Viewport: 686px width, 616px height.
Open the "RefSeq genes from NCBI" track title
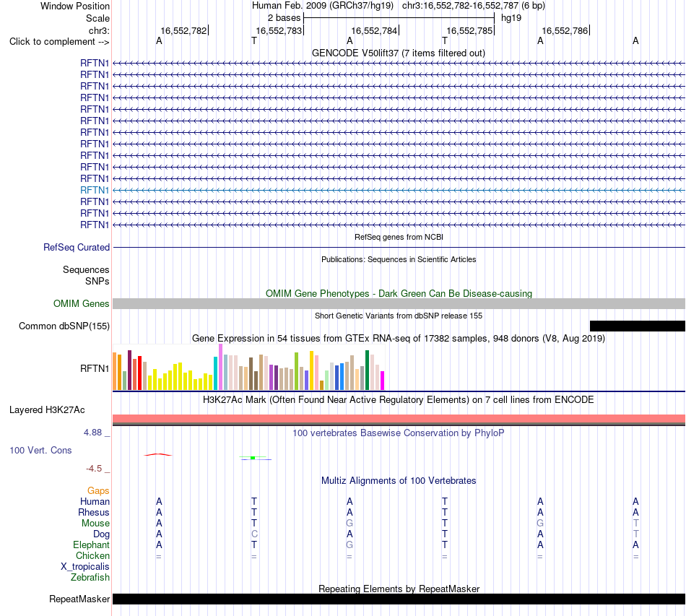pyautogui.click(x=399, y=237)
